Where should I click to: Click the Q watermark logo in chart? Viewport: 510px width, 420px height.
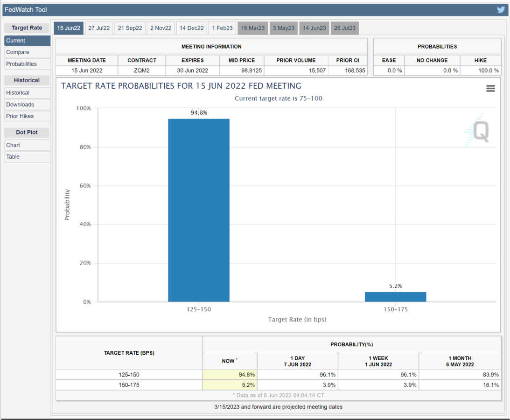pyautogui.click(x=479, y=132)
